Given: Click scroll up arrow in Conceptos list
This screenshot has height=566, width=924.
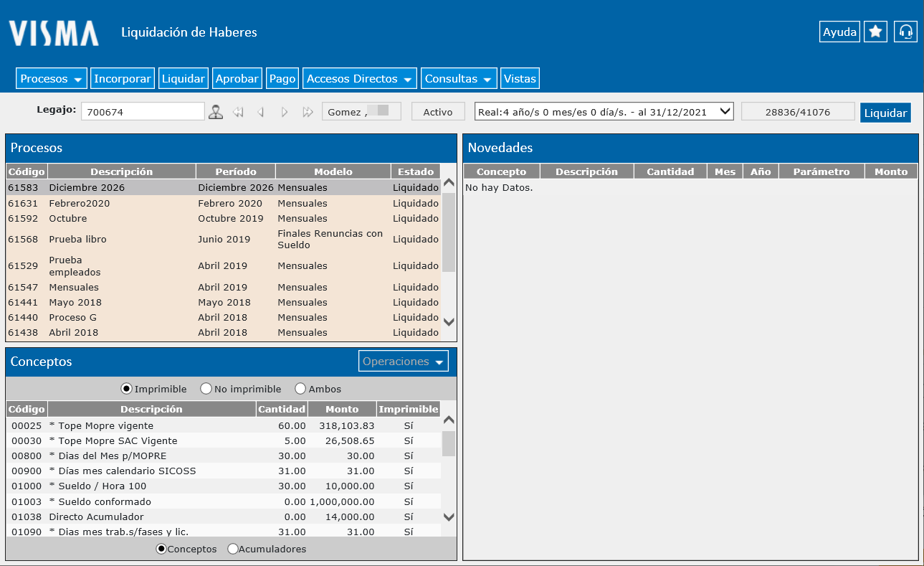Looking at the screenshot, I should [x=449, y=420].
